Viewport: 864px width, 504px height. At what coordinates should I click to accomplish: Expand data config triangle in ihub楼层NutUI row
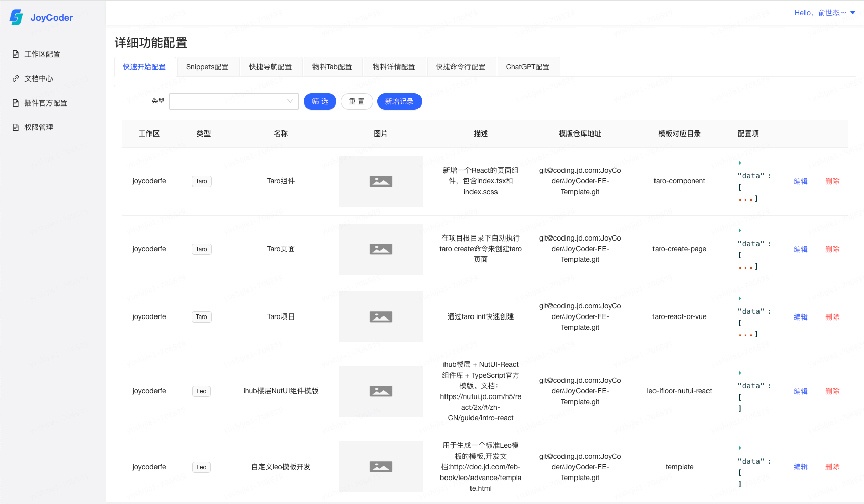click(740, 373)
